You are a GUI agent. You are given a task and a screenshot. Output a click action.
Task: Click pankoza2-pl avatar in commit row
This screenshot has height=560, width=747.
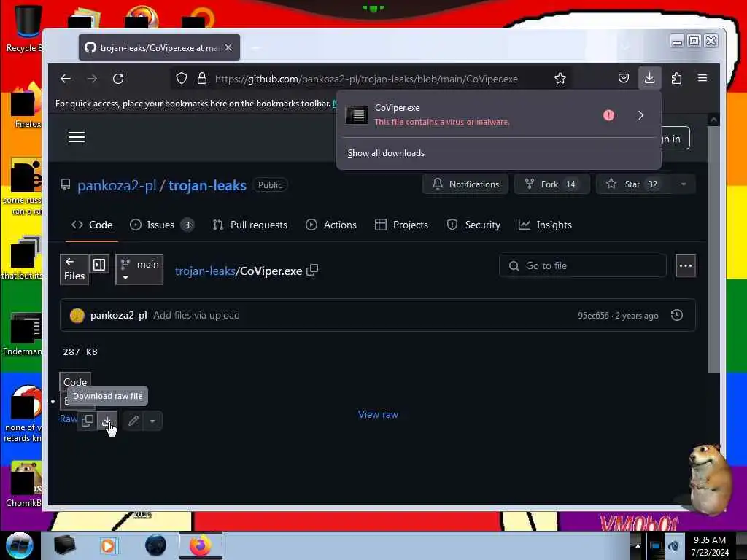pos(77,315)
